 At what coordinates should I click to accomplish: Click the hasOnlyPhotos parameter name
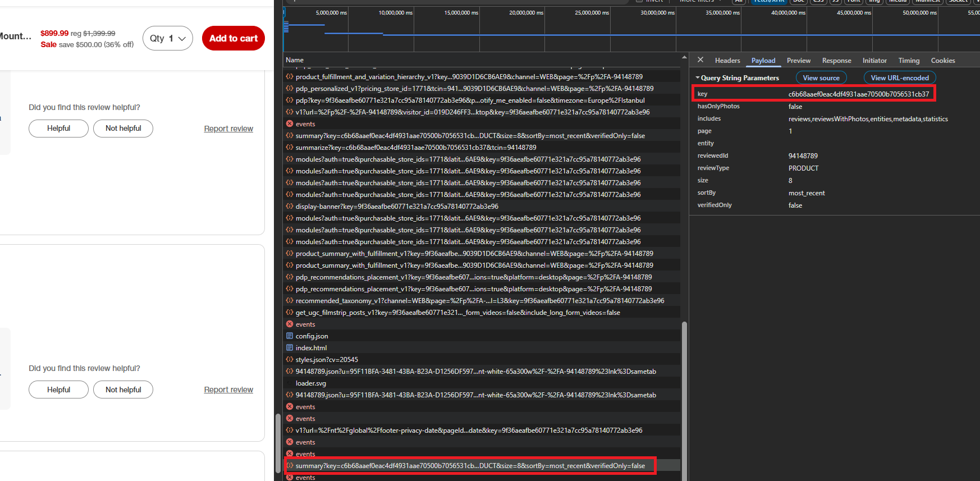coord(718,106)
